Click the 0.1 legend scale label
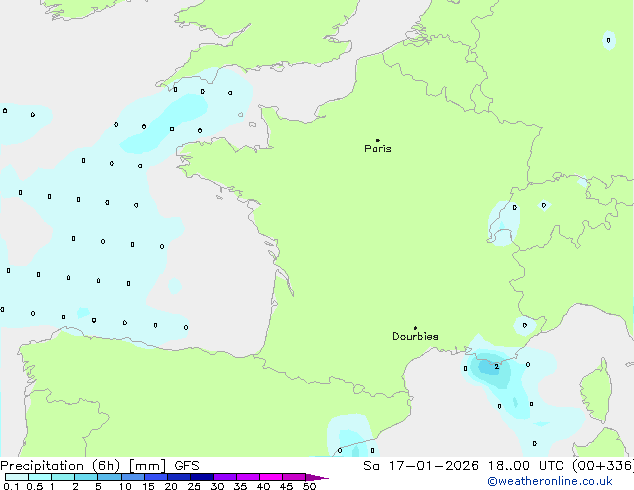This screenshot has width=634, height=490. point(11,486)
